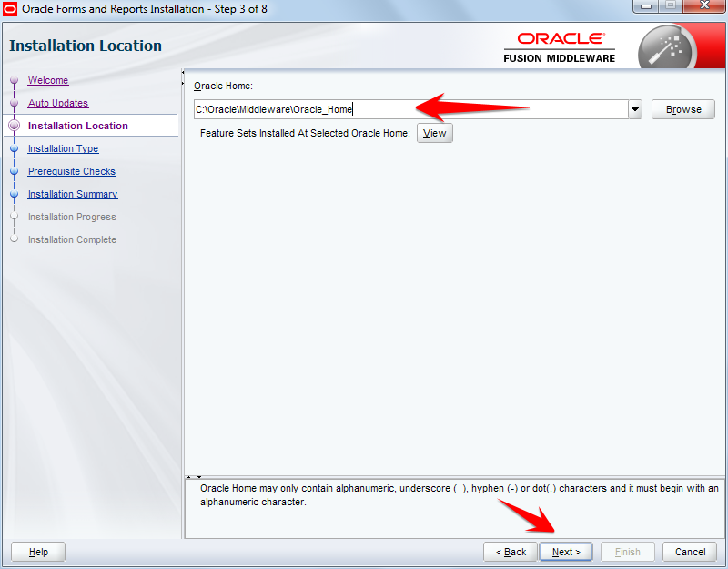The width and height of the screenshot is (728, 569).
Task: Open the Help button
Action: click(x=38, y=552)
